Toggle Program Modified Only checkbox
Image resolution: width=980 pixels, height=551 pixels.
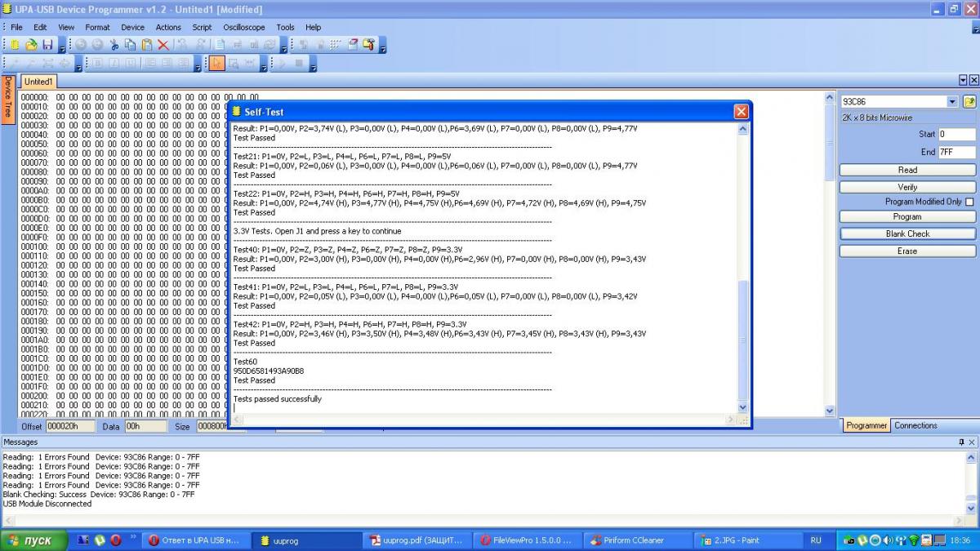[969, 202]
